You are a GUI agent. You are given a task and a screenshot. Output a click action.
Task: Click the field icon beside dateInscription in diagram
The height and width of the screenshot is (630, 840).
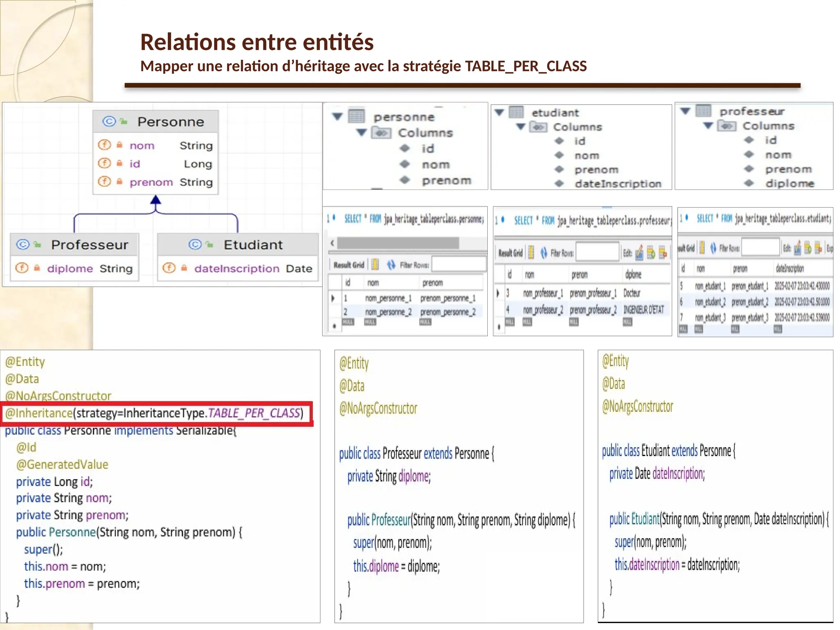tap(169, 268)
